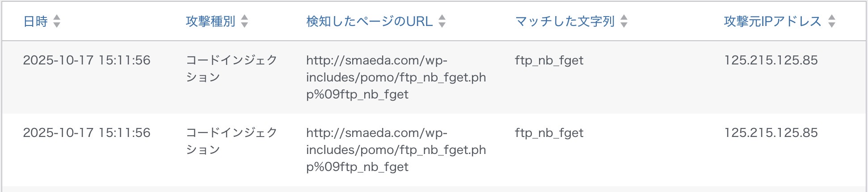Sort the table by the 日時 header label
Image resolution: width=868 pixels, height=192 pixels.
[x=35, y=21]
